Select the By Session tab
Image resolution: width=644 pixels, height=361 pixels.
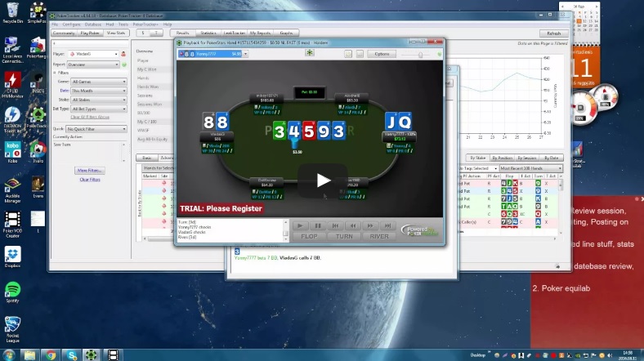(527, 158)
